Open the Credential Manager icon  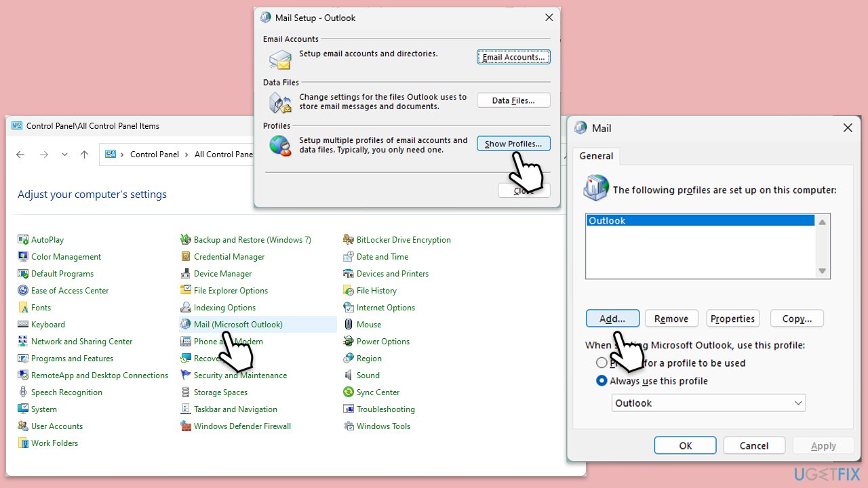click(186, 257)
